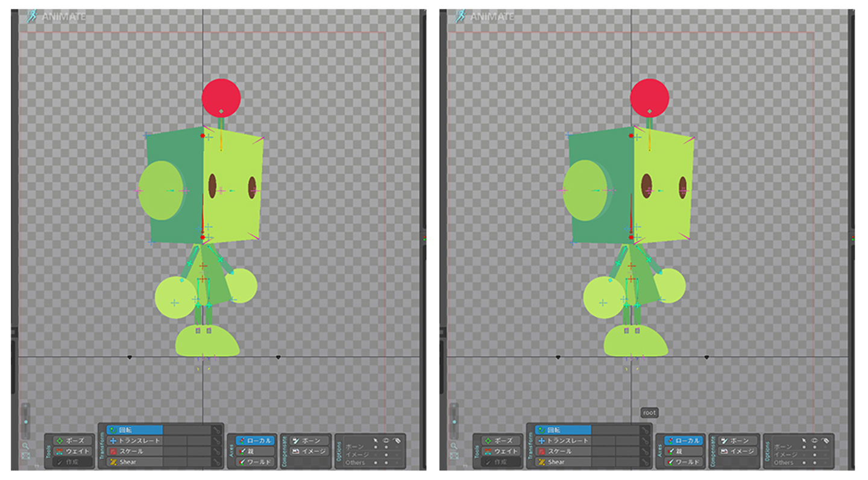This screenshot has height=480, width=868.
Task: Activate the Shear transform in the left screenshot
Action: coord(134,462)
